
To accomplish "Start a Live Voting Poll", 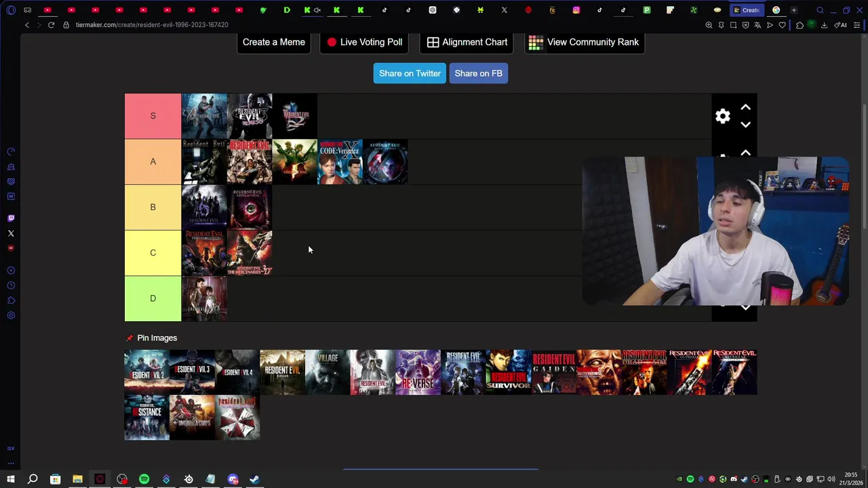I will coord(364,42).
